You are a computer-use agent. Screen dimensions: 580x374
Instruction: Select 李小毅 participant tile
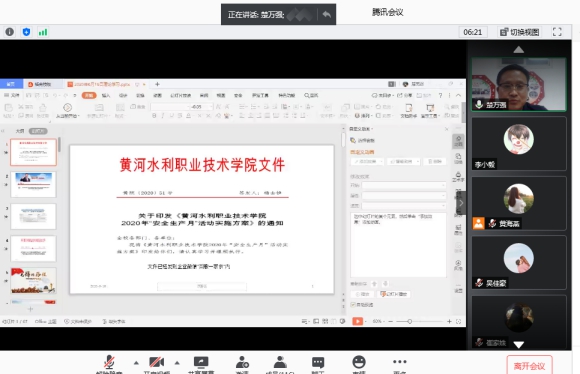coord(519,144)
